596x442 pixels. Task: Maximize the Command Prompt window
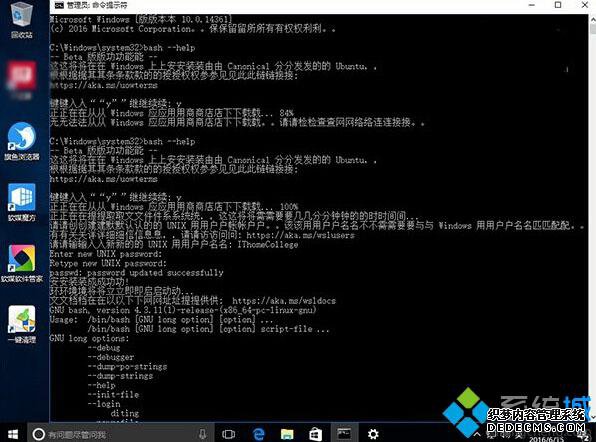[x=558, y=5]
